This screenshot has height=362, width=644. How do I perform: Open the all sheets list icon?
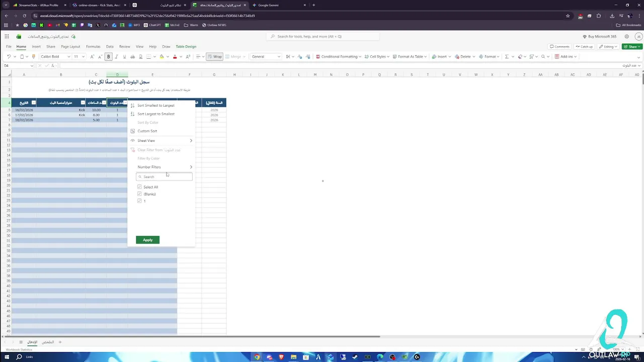point(21,342)
